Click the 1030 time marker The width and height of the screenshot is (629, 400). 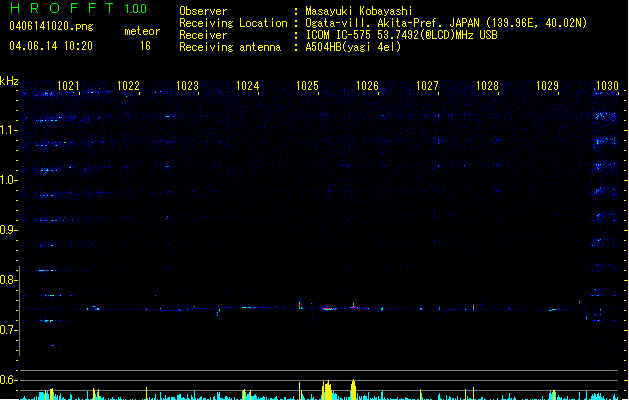[607, 86]
